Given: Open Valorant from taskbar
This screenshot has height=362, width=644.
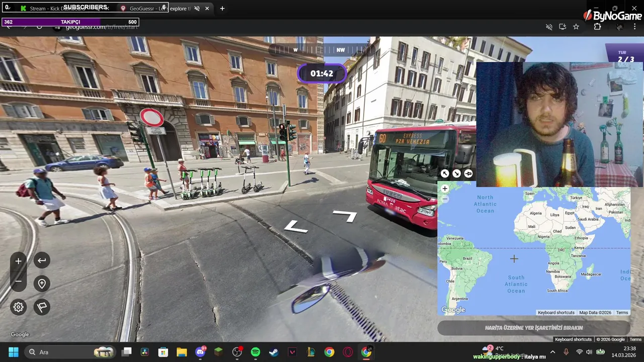Looking at the screenshot, I should [292, 352].
